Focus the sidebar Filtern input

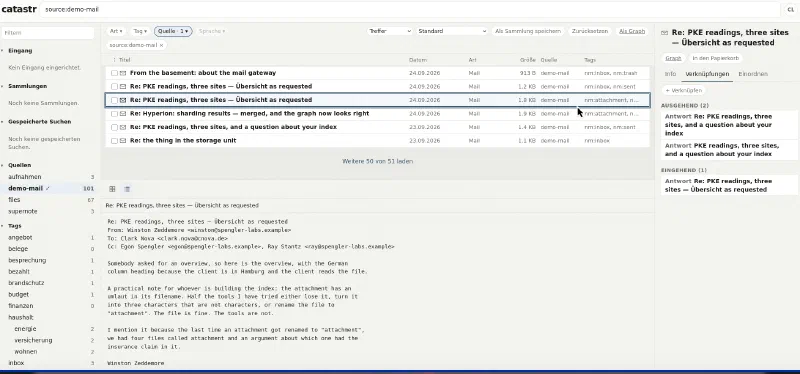click(48, 33)
